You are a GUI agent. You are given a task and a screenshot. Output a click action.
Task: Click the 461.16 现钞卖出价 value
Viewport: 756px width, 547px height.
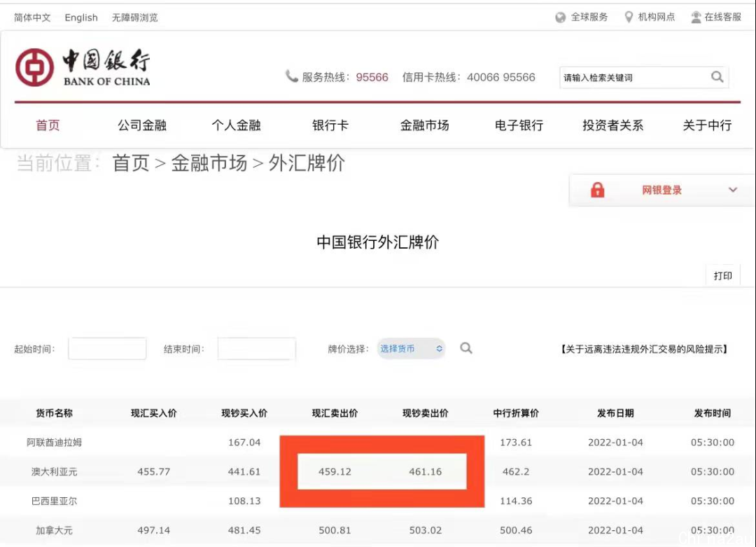426,472
